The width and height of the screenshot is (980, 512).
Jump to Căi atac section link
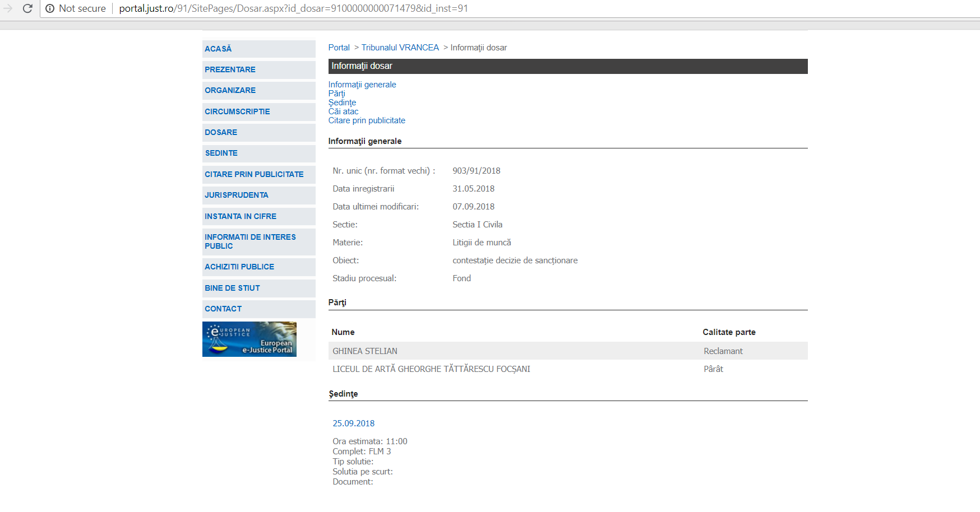[343, 111]
